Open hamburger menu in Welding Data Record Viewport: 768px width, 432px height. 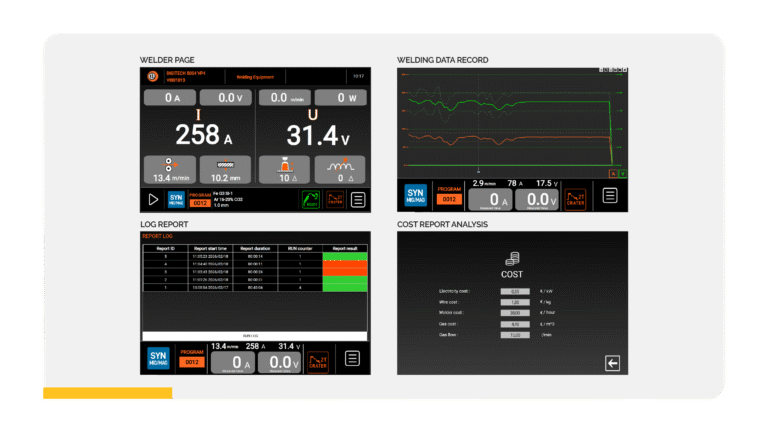coord(610,196)
